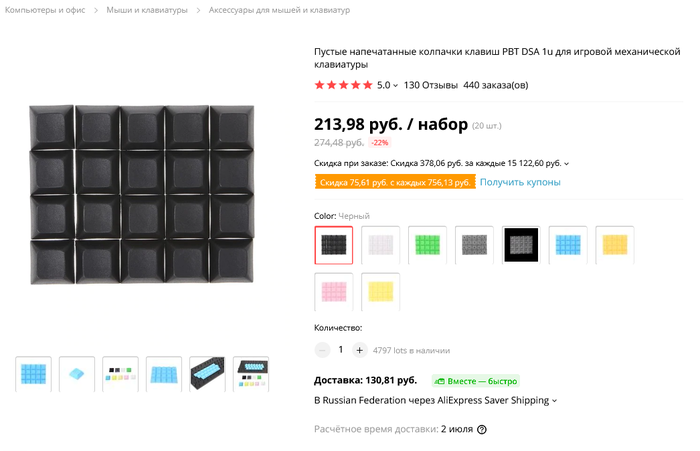Screen dimensions: 700x451
Task: View the black tray with blue keycaps thumbnail
Action: point(207,375)
